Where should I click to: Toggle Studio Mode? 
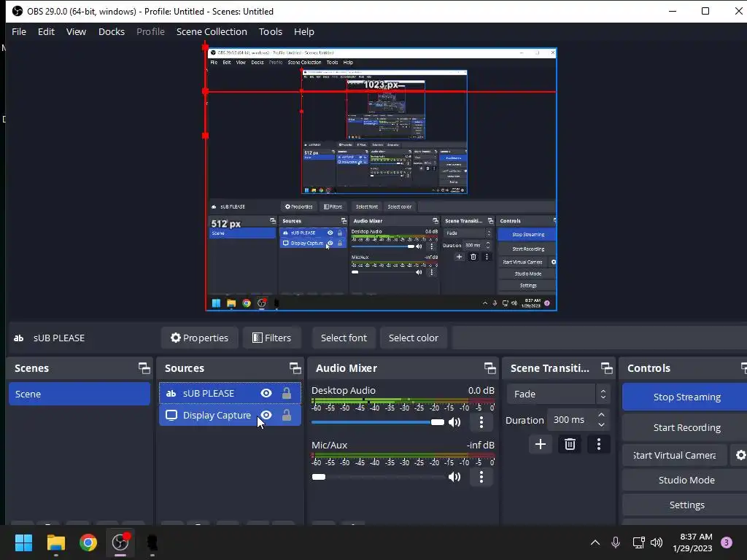pyautogui.click(x=686, y=480)
